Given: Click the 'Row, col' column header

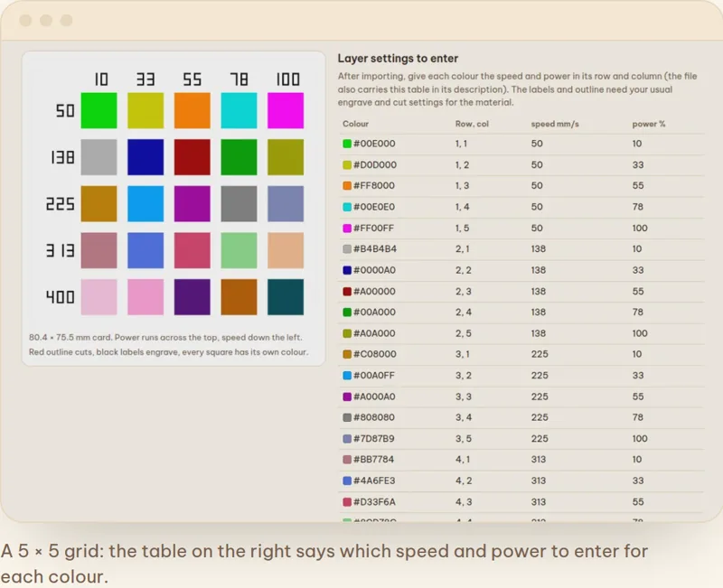Looking at the screenshot, I should (472, 124).
